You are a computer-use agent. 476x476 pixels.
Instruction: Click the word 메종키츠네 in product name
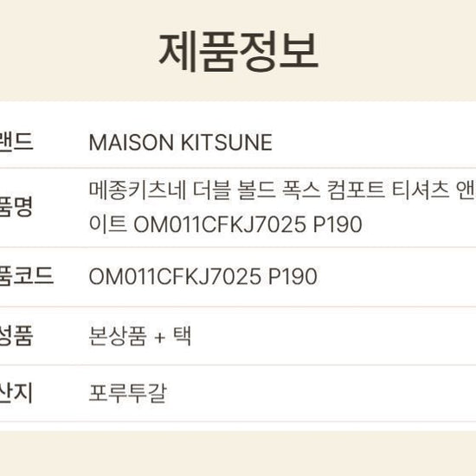click(x=138, y=191)
